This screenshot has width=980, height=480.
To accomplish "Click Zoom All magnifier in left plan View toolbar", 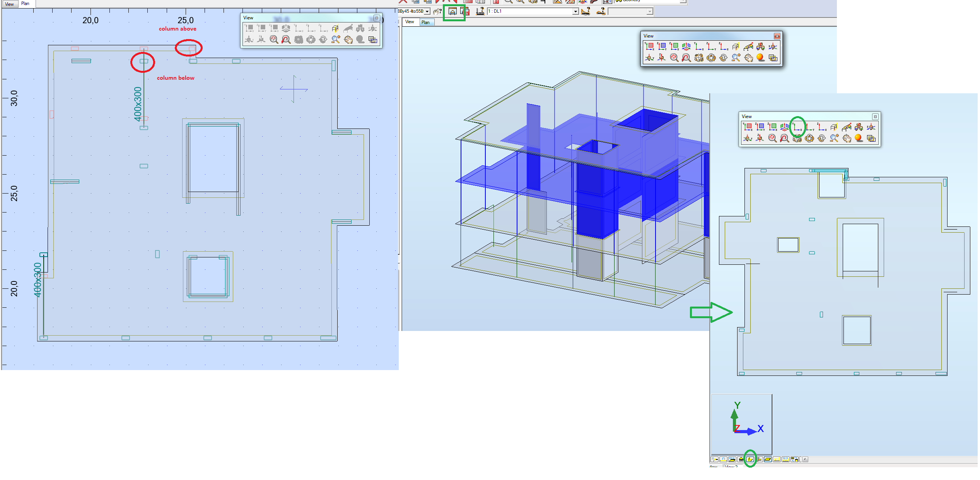I will [x=274, y=39].
